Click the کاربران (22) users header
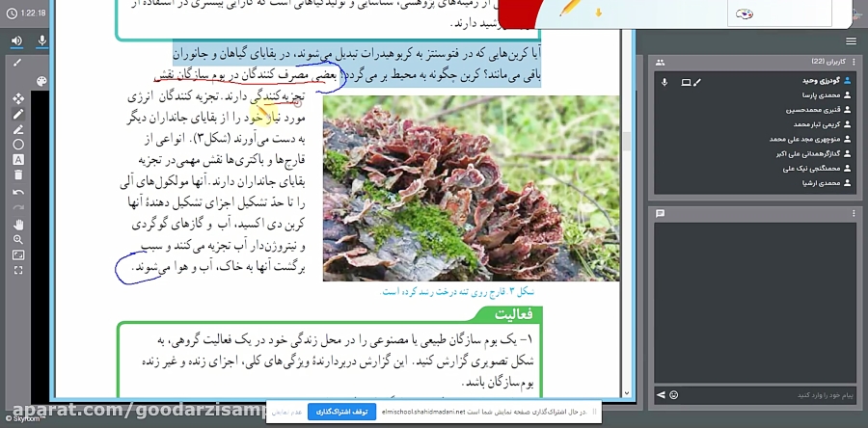Screen dimensions: 868x428 pos(827,62)
